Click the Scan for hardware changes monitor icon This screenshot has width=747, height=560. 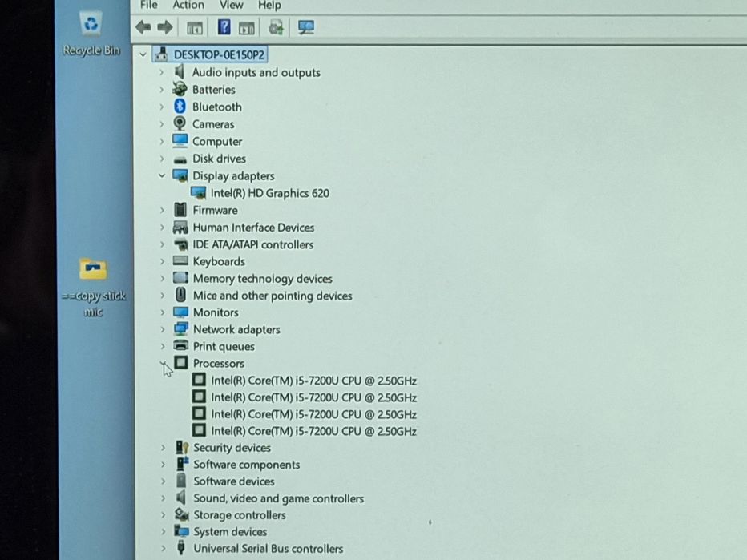click(305, 27)
